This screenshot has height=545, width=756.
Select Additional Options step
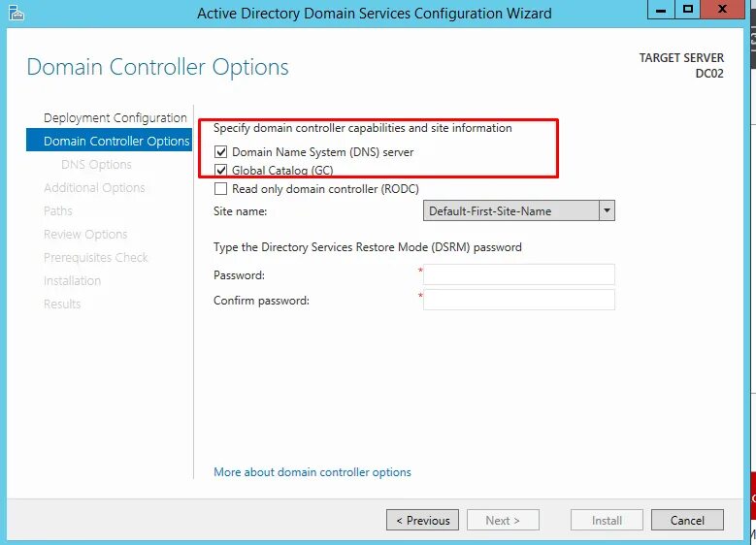click(x=94, y=187)
